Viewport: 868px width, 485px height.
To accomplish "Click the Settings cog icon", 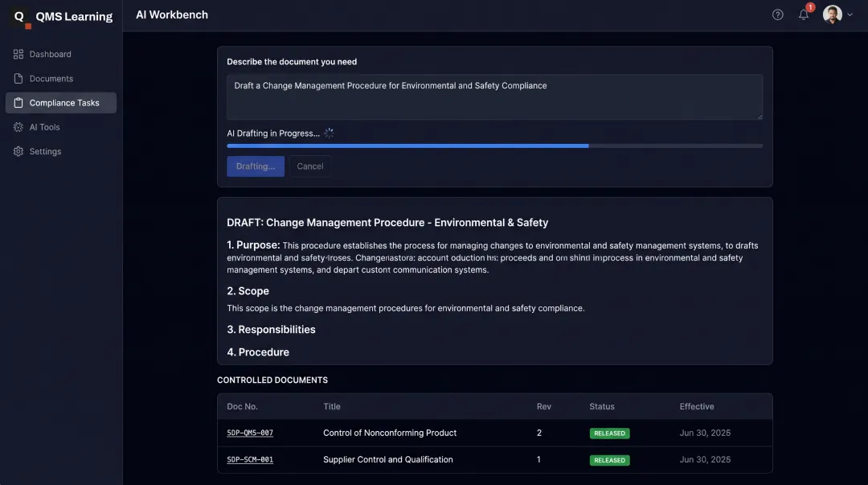I will coord(18,151).
